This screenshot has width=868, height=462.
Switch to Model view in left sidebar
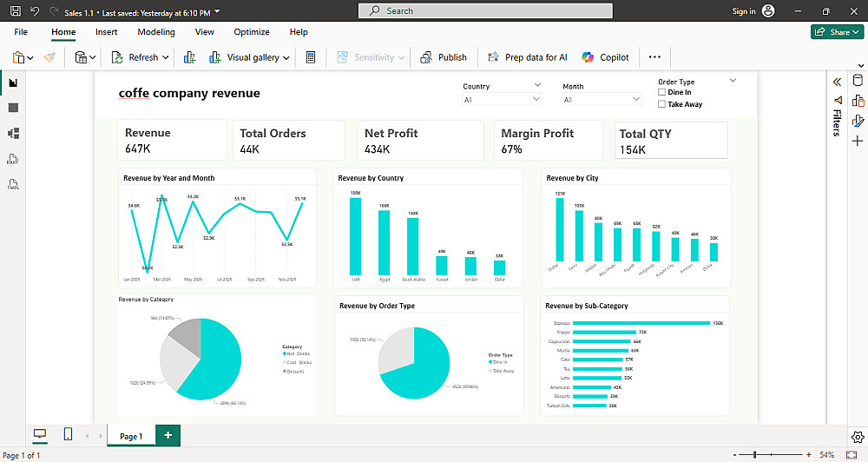13,134
